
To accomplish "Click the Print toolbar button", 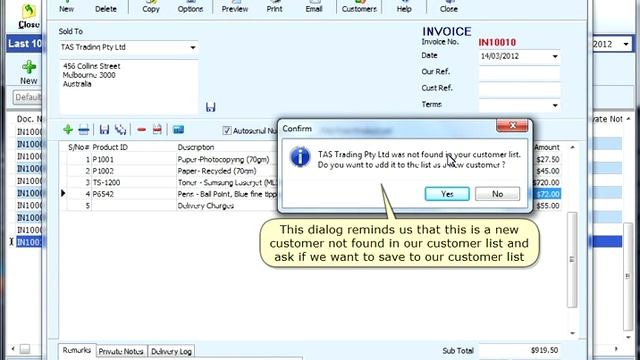I will coord(274,7).
